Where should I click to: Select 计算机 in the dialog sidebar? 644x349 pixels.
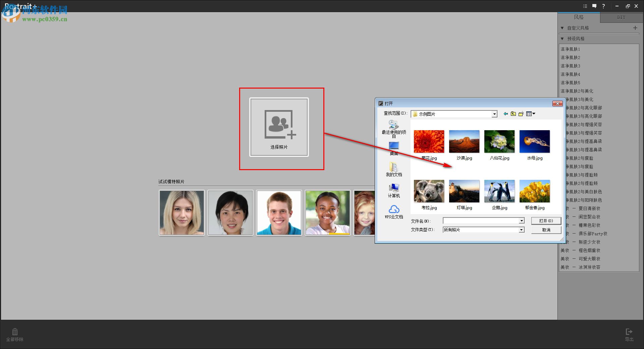click(x=393, y=189)
